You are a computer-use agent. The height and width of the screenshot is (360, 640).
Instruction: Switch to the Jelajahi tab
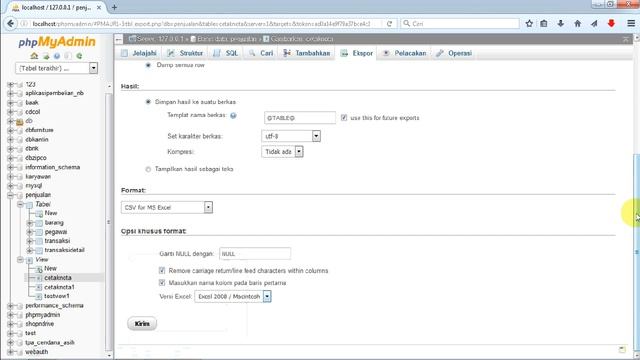coord(139,53)
